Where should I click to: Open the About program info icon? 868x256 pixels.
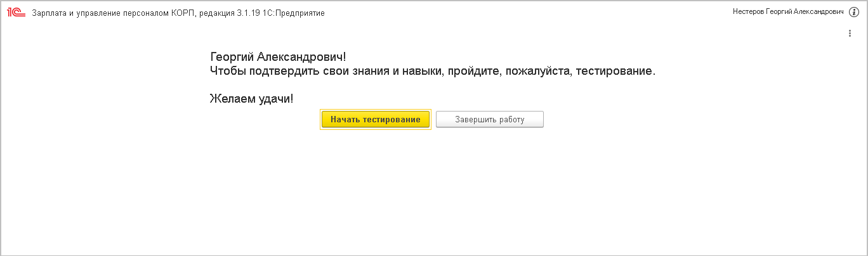[x=853, y=12]
